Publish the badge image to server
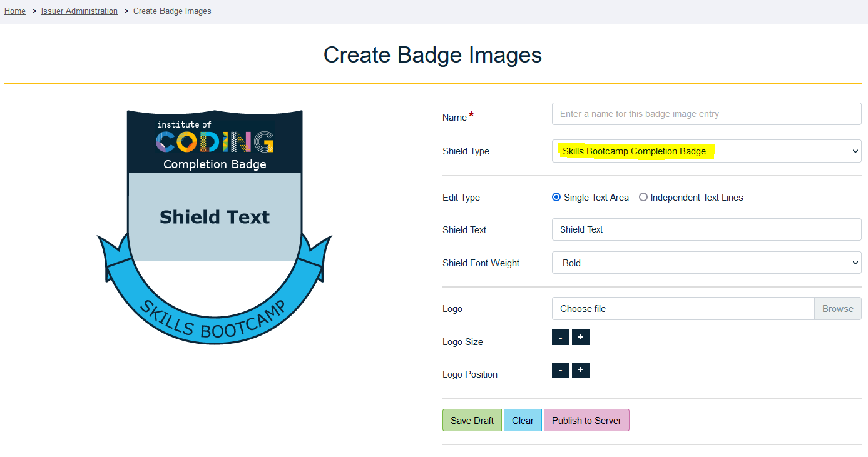The height and width of the screenshot is (457, 868). click(586, 420)
